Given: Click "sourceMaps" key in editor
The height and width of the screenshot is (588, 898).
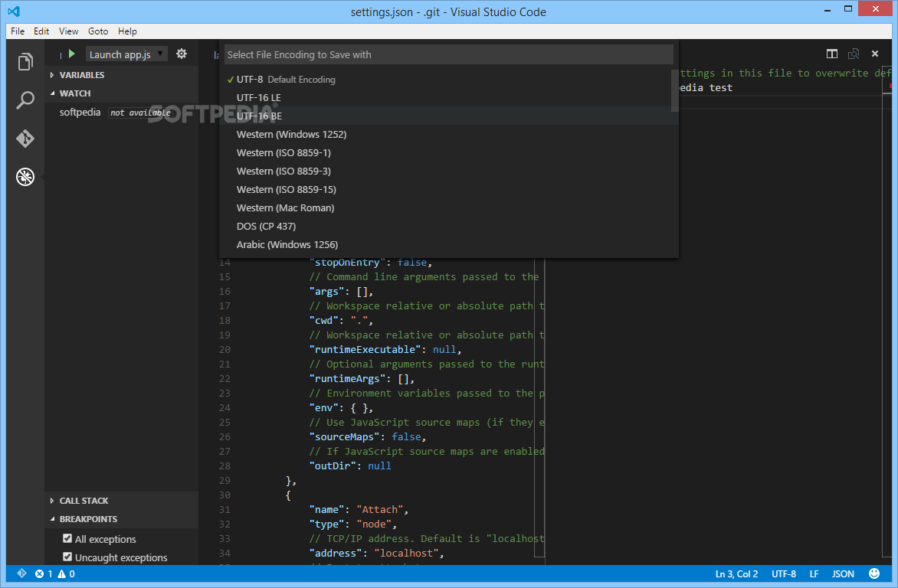Looking at the screenshot, I should click(x=345, y=437).
